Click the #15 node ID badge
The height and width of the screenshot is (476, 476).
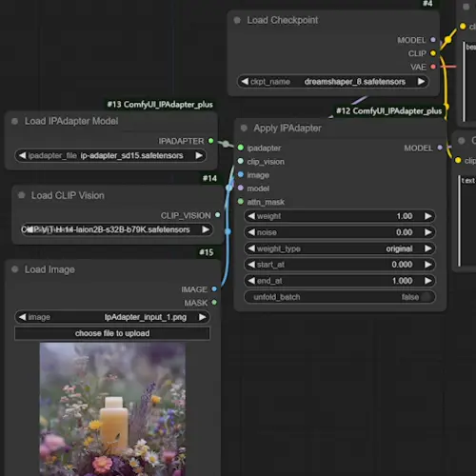click(x=207, y=252)
